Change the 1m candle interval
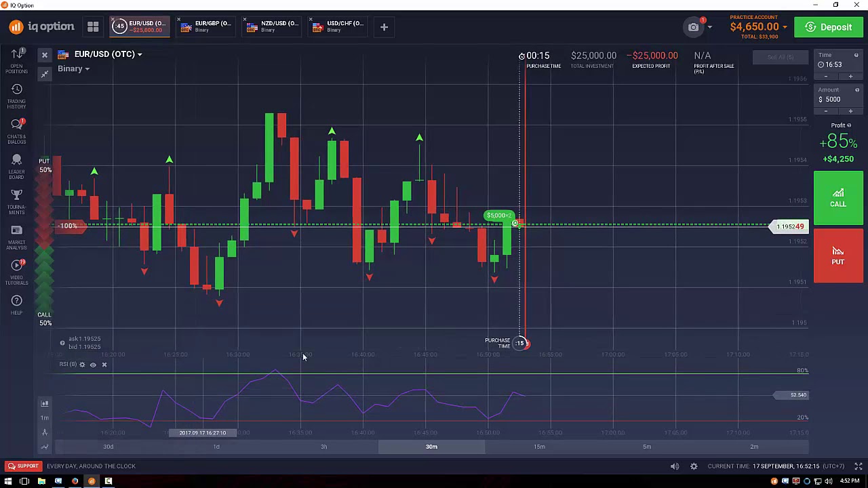The image size is (868, 488). click(45, 418)
